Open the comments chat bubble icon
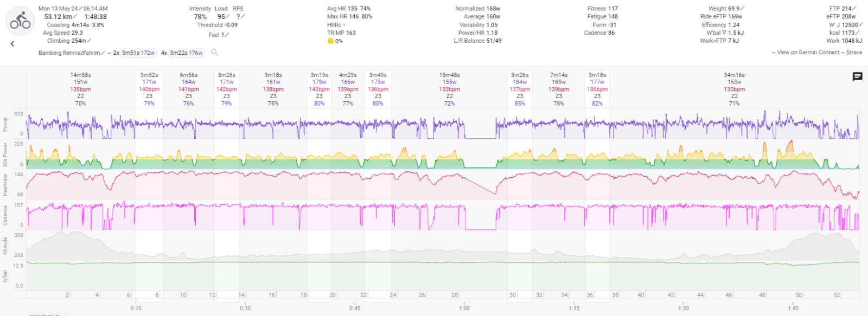Screen dimensions: 868x316 click(x=857, y=76)
